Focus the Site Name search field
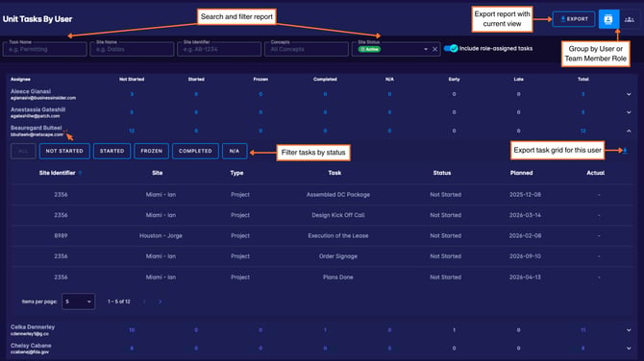This screenshot has width=644, height=361. (132, 49)
